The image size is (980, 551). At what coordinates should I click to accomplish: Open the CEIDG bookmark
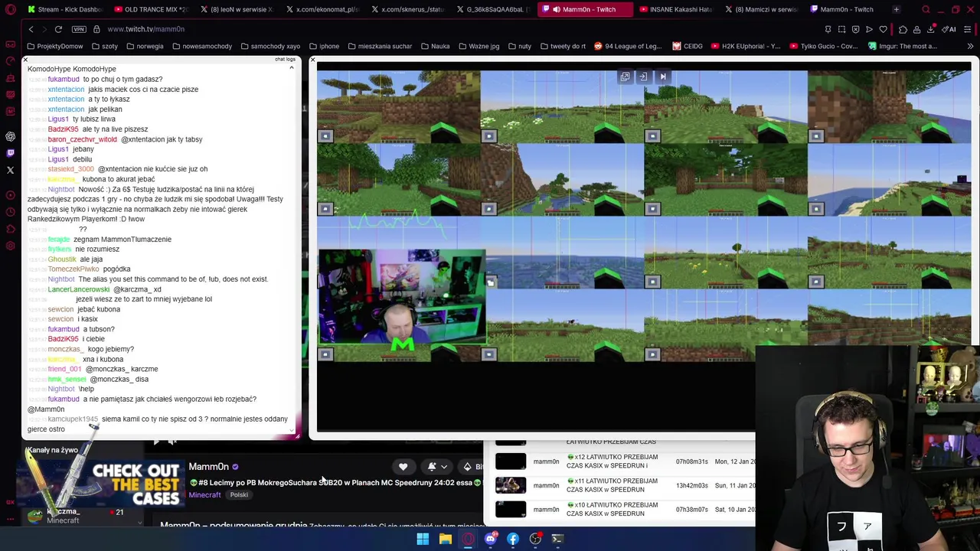tap(687, 46)
